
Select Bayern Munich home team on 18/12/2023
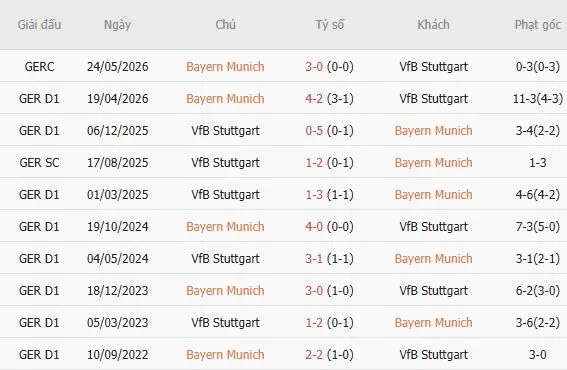click(225, 290)
